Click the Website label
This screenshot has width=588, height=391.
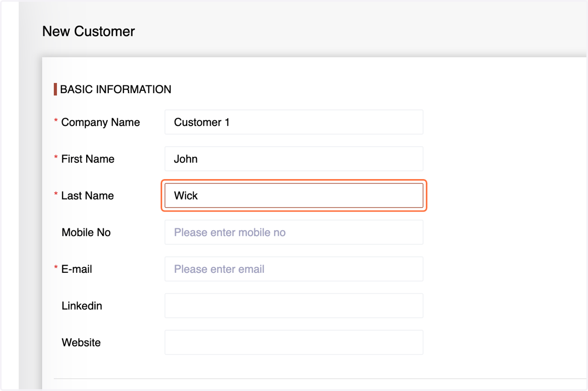(x=81, y=342)
